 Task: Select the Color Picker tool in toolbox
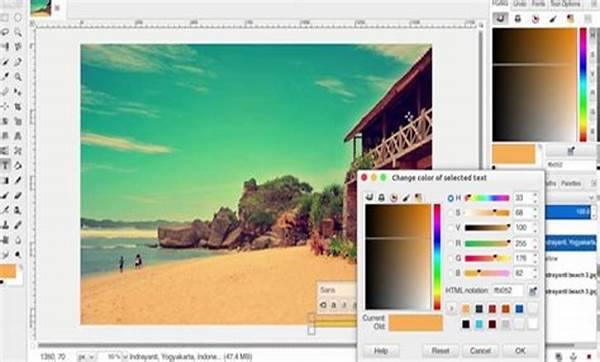(x=5, y=77)
